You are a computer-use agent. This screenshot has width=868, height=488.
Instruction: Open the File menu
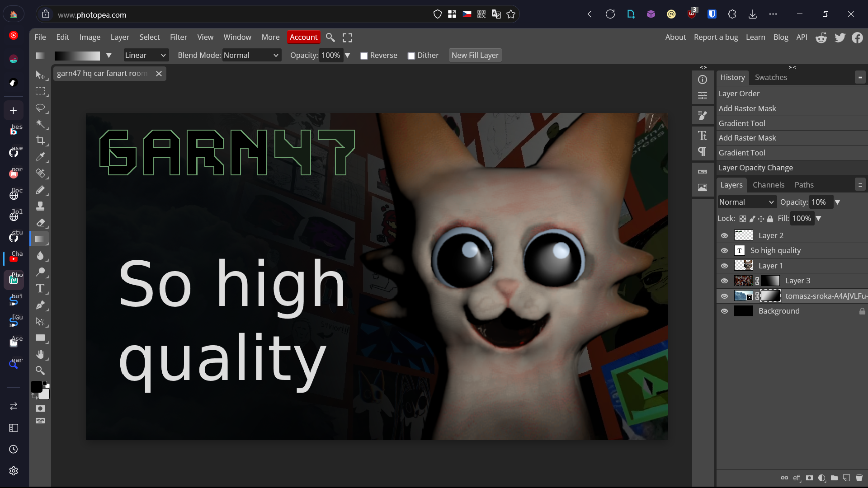click(40, 37)
